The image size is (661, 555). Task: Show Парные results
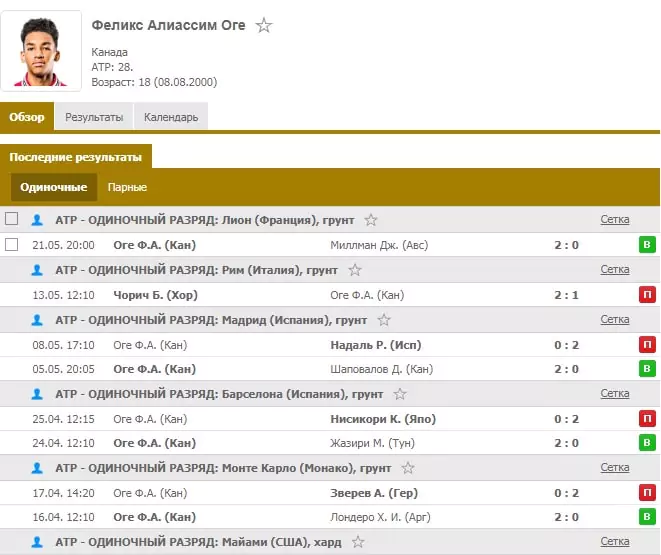(127, 187)
